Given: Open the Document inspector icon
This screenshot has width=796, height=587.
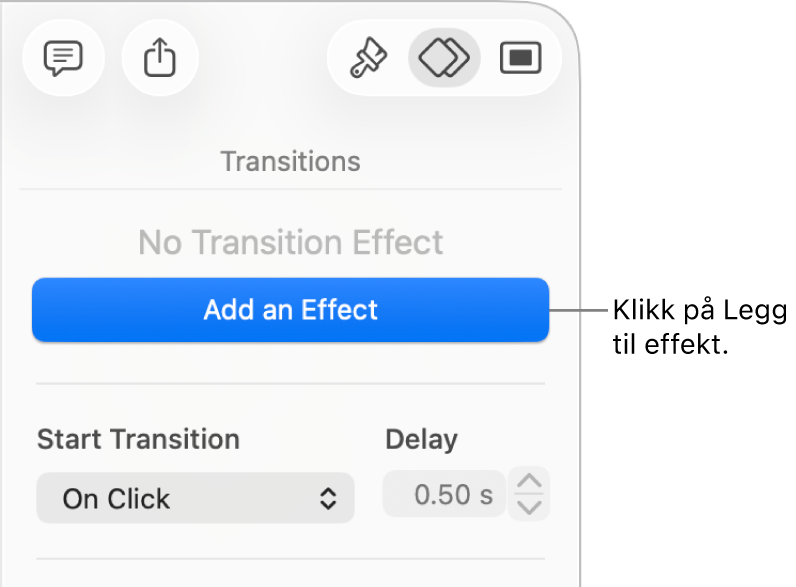Looking at the screenshot, I should tap(520, 59).
